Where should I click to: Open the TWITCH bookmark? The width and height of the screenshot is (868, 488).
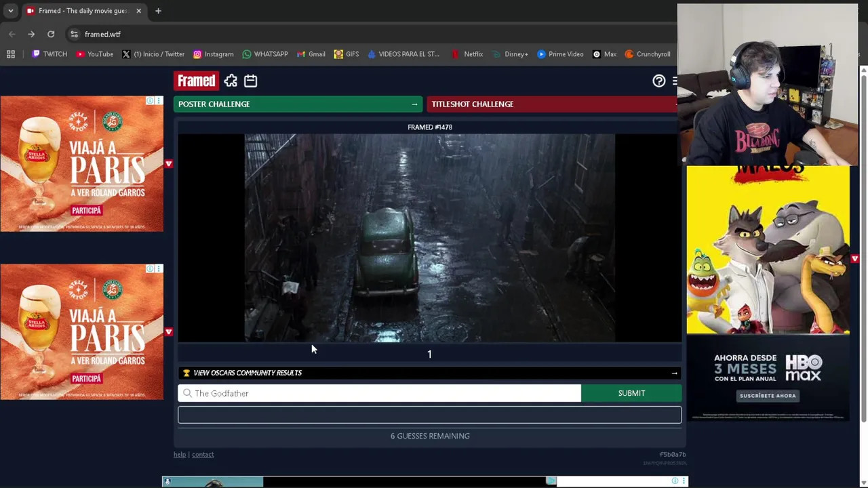(50, 54)
